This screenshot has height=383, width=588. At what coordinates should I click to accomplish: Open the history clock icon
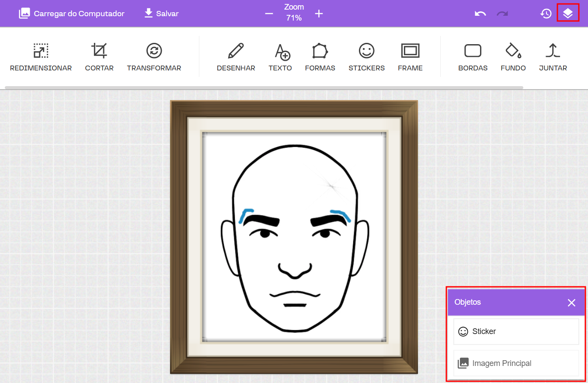pyautogui.click(x=546, y=14)
